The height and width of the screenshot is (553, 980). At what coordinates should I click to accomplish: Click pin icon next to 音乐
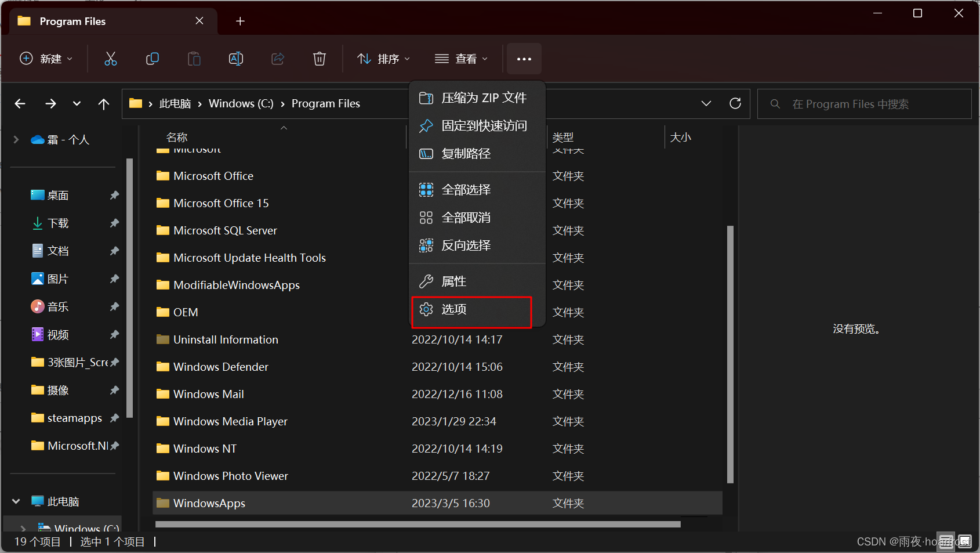coord(114,307)
